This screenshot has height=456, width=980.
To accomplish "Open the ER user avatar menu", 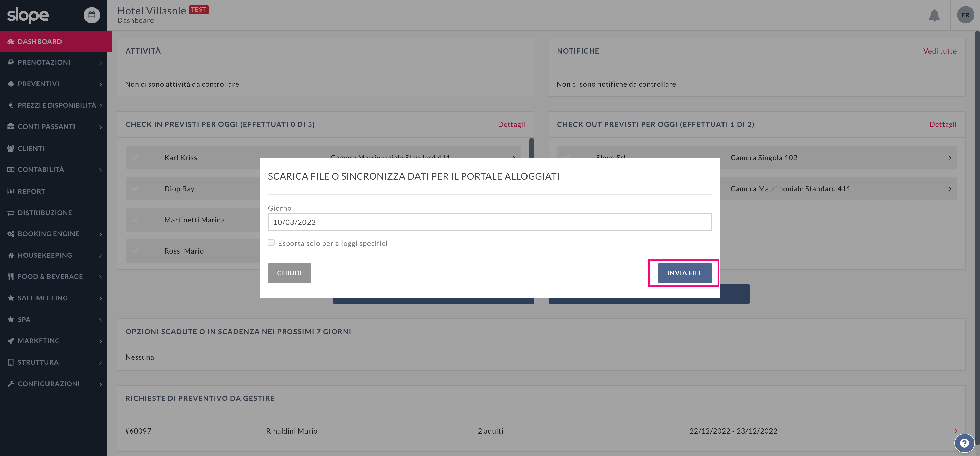I will (965, 15).
